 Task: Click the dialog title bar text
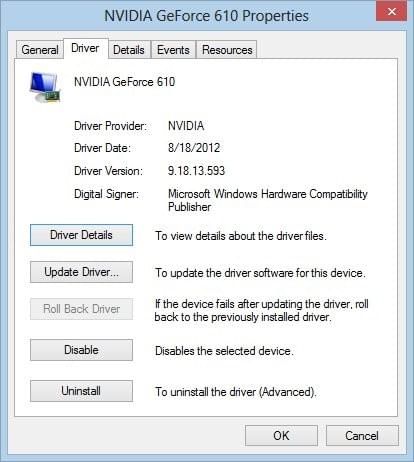206,16
